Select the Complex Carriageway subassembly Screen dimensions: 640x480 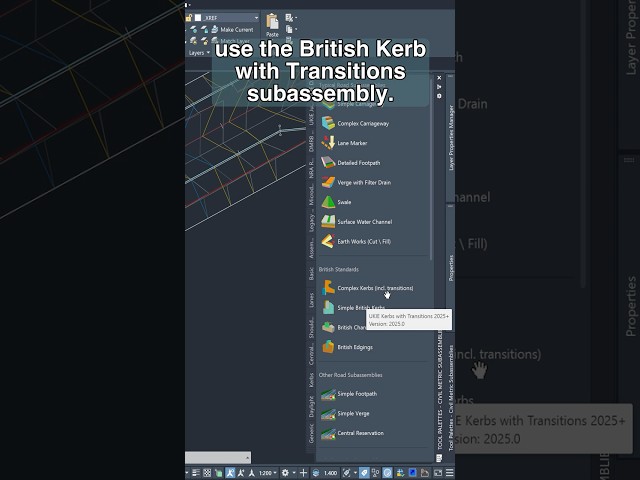pyautogui.click(x=355, y=123)
